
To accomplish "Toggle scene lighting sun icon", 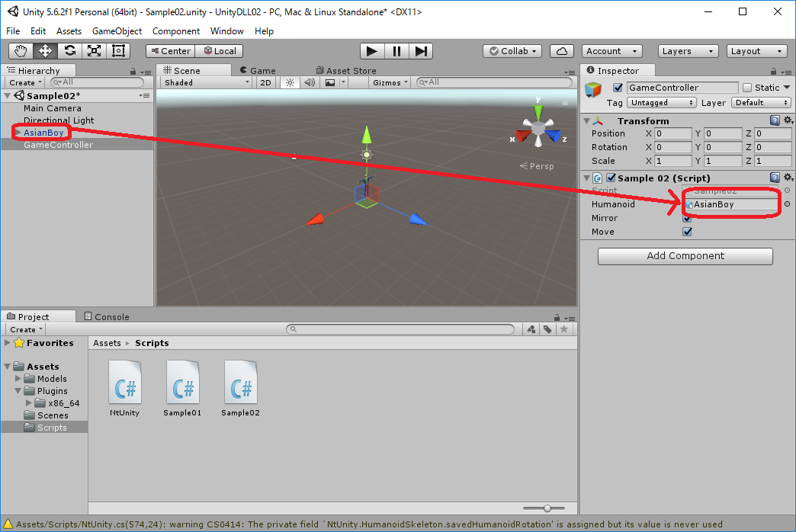I will [x=290, y=82].
